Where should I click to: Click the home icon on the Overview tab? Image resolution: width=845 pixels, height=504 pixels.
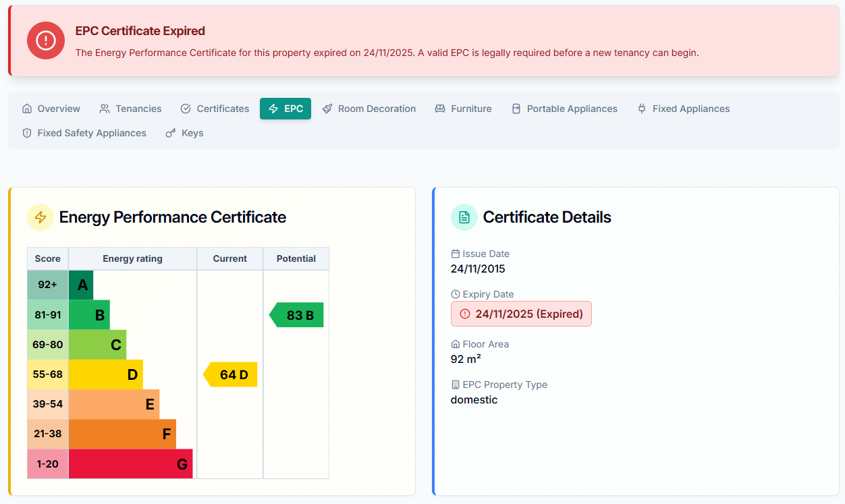pyautogui.click(x=28, y=108)
